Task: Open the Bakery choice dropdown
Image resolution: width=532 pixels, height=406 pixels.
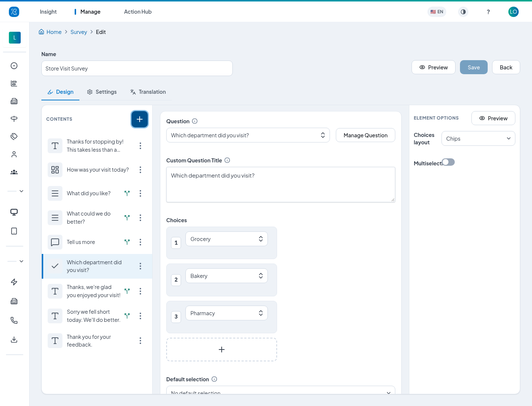Action: [x=226, y=276]
